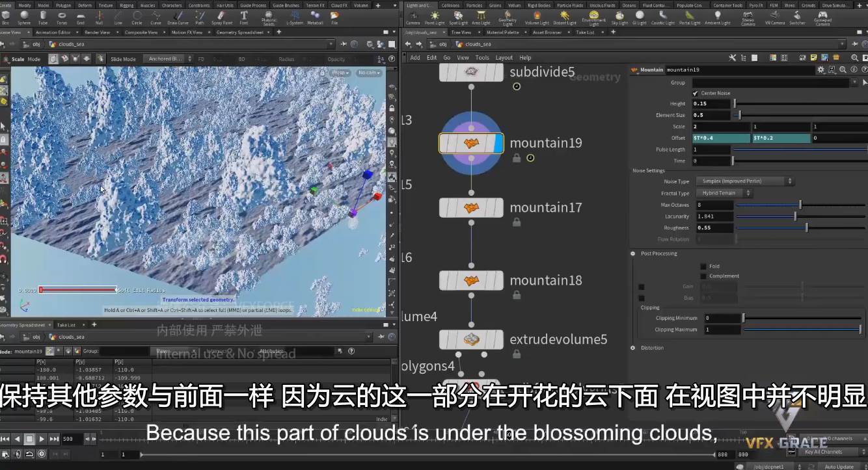The image size is (868, 470).
Task: Select the Metaball shelf tool
Action: pos(315,17)
